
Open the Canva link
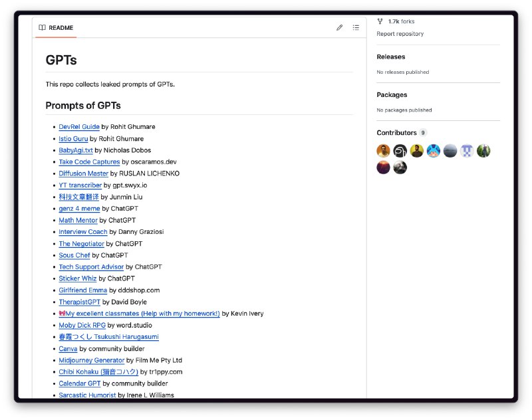click(68, 349)
